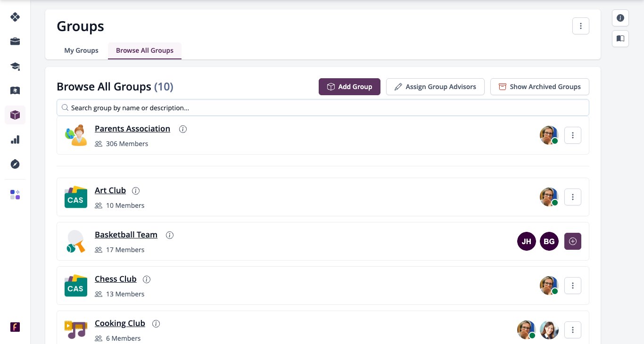
Task: Open the bar chart analytics icon
Action: 15,139
